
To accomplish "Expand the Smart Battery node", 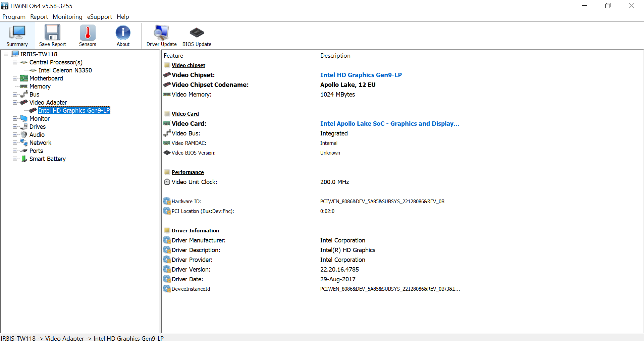I will pyautogui.click(x=15, y=159).
